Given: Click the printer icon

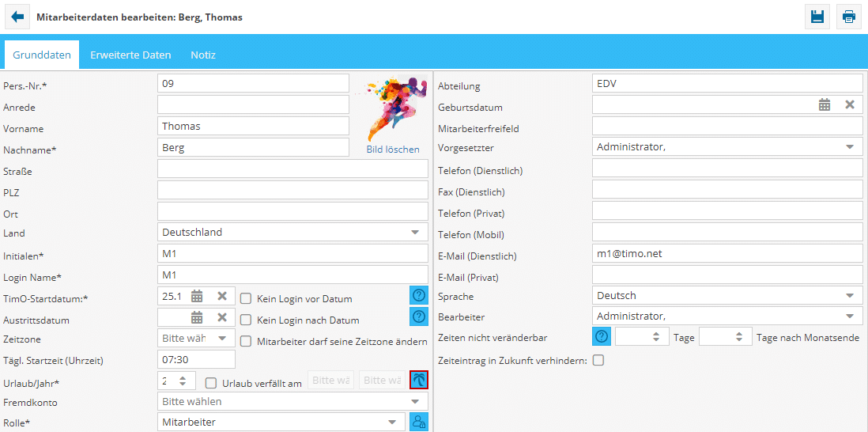Looking at the screenshot, I should (848, 17).
